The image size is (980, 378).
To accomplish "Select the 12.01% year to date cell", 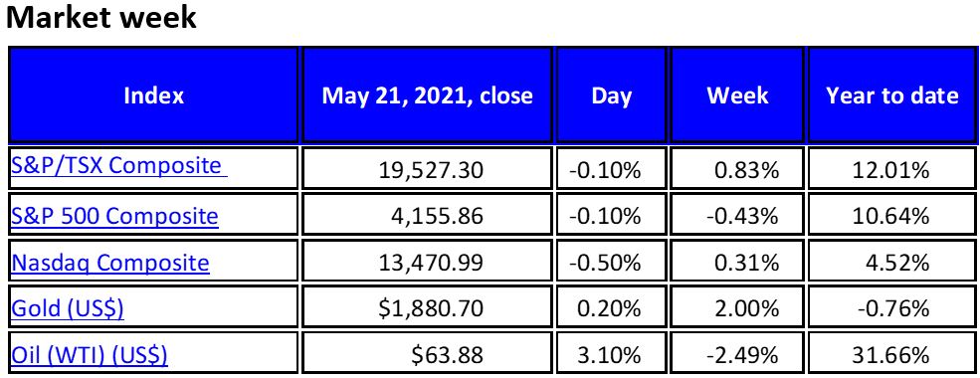I will [891, 168].
